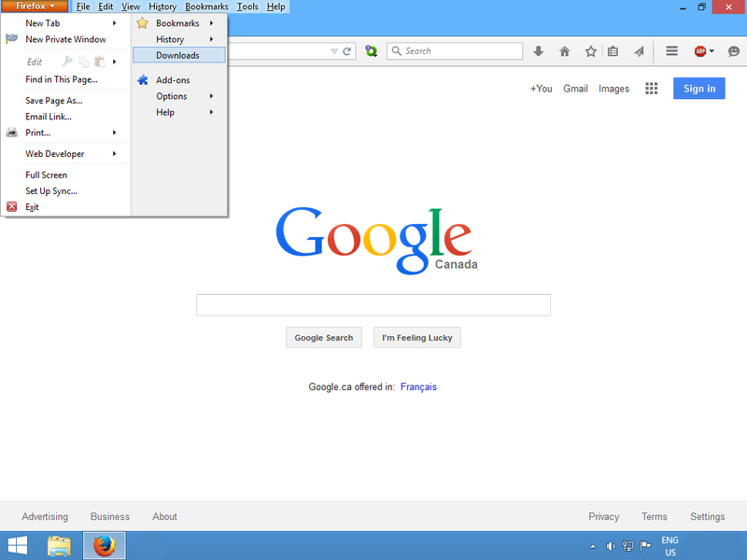
Task: Expand Web Developer submenu arrow
Action: click(x=114, y=153)
